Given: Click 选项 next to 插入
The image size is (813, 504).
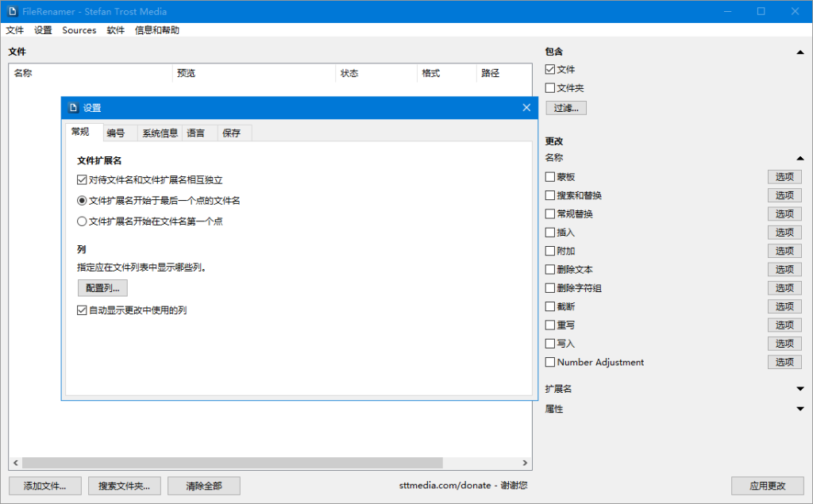Looking at the screenshot, I should pos(784,232).
